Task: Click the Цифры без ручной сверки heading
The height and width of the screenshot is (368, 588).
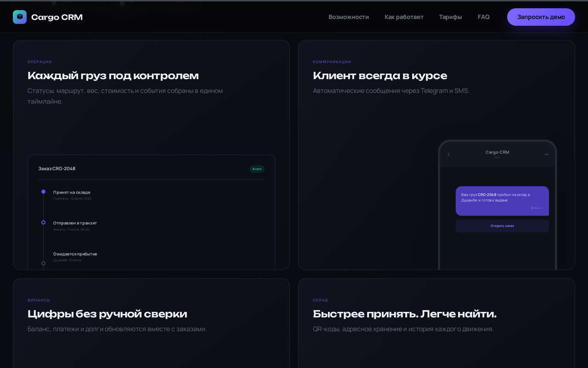Action: tap(107, 314)
